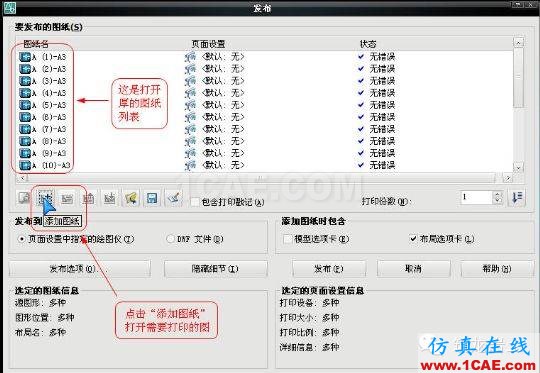Click the 隐藏细节 button
Viewport: 540px width, 373px height.
coord(216,269)
